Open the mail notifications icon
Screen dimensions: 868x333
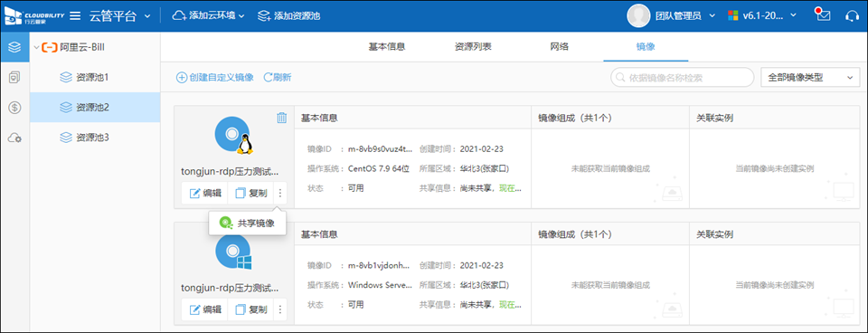pyautogui.click(x=823, y=15)
